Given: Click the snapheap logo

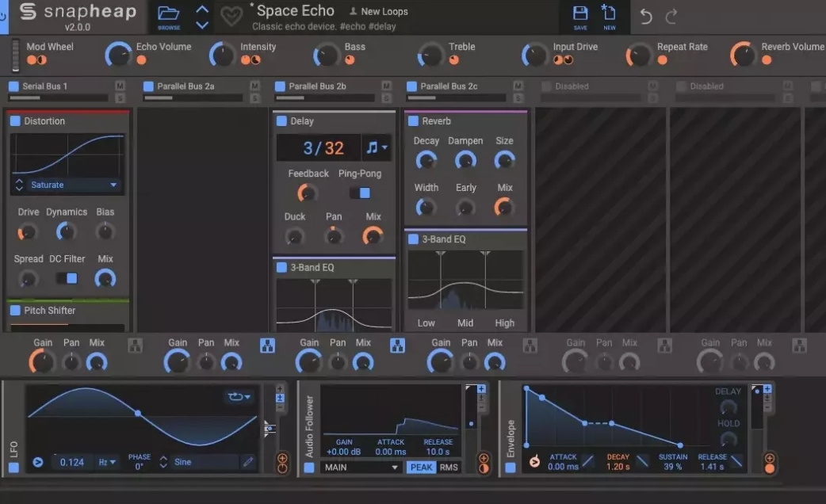Looking at the screenshot, I should click(78, 12).
